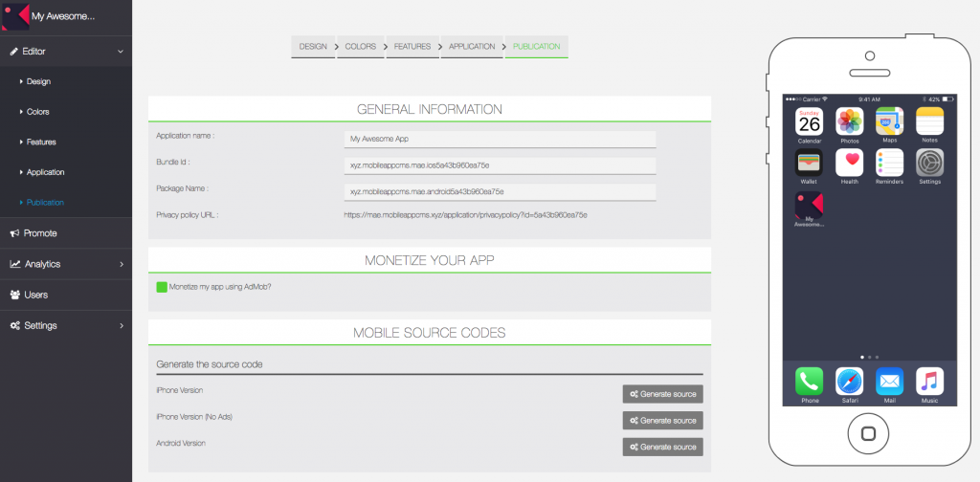
Task: Click the My Awesome app logo icon
Action: 15,16
